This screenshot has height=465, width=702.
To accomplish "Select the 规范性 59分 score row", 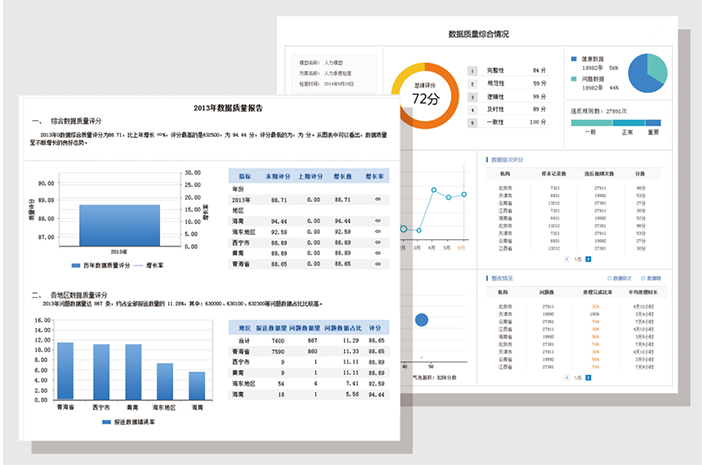I will point(508,84).
